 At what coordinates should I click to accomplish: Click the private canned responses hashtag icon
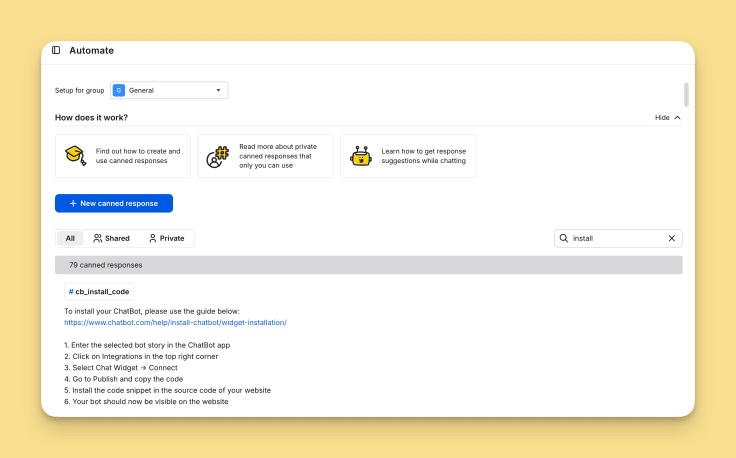click(218, 157)
